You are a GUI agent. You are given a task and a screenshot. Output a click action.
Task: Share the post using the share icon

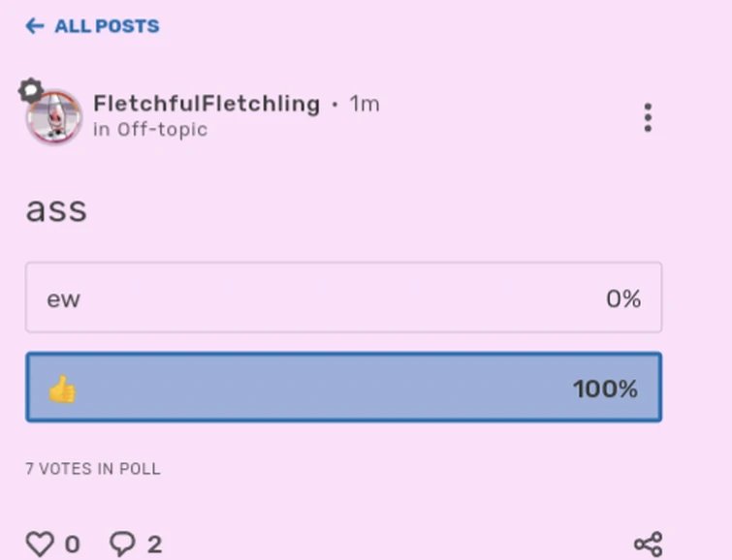(648, 544)
